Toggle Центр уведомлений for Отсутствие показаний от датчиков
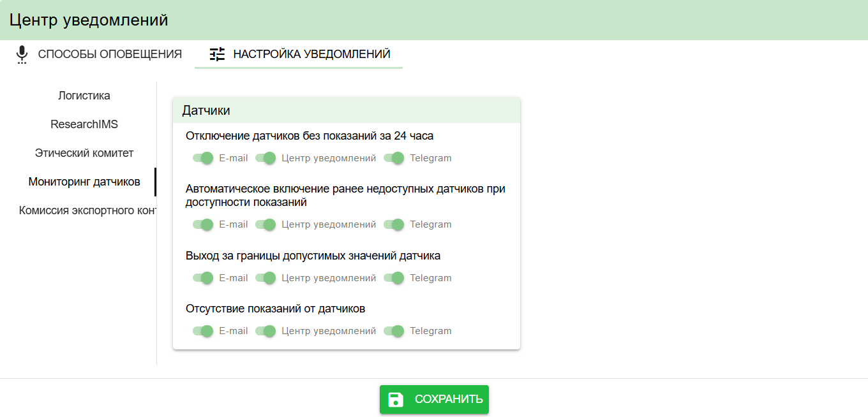 tap(266, 331)
